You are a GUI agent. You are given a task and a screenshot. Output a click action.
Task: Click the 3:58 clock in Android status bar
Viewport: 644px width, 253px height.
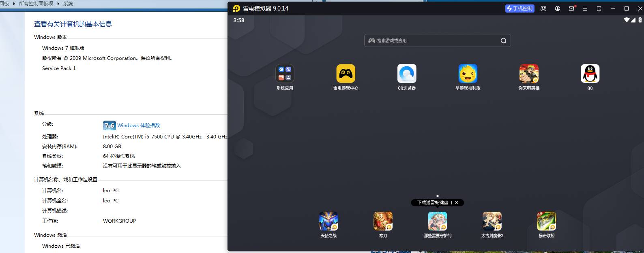(x=239, y=20)
